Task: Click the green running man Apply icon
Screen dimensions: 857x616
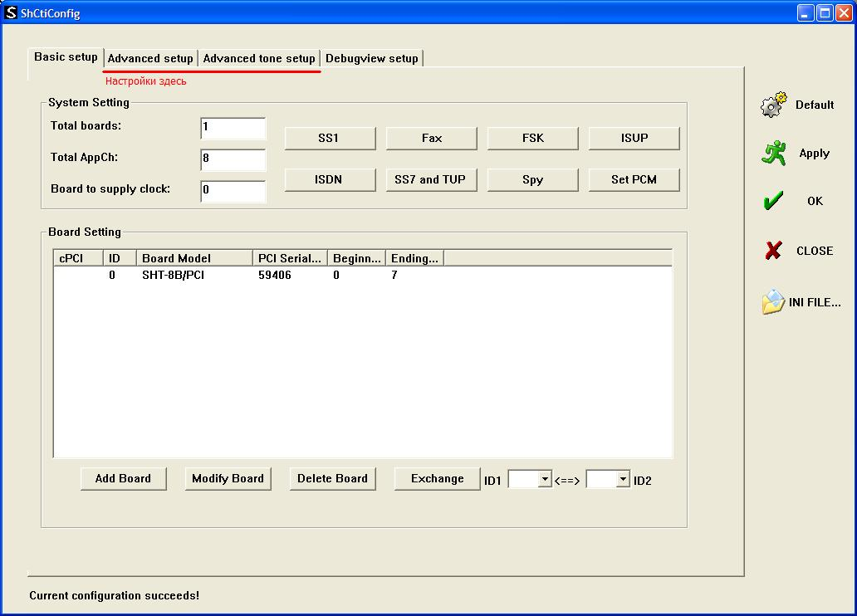Action: pyautogui.click(x=773, y=153)
